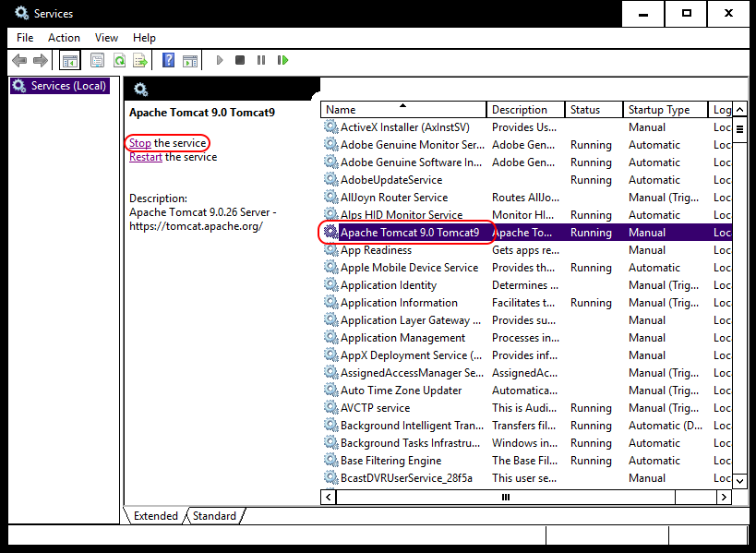Click the vertical scrollbar up arrow
This screenshot has height=553, width=756.
pos(740,110)
